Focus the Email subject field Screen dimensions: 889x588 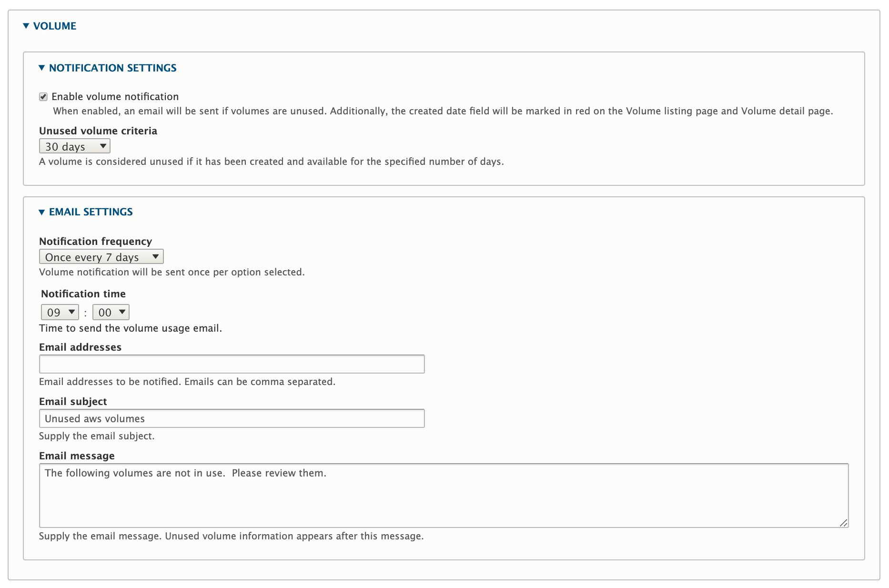232,418
